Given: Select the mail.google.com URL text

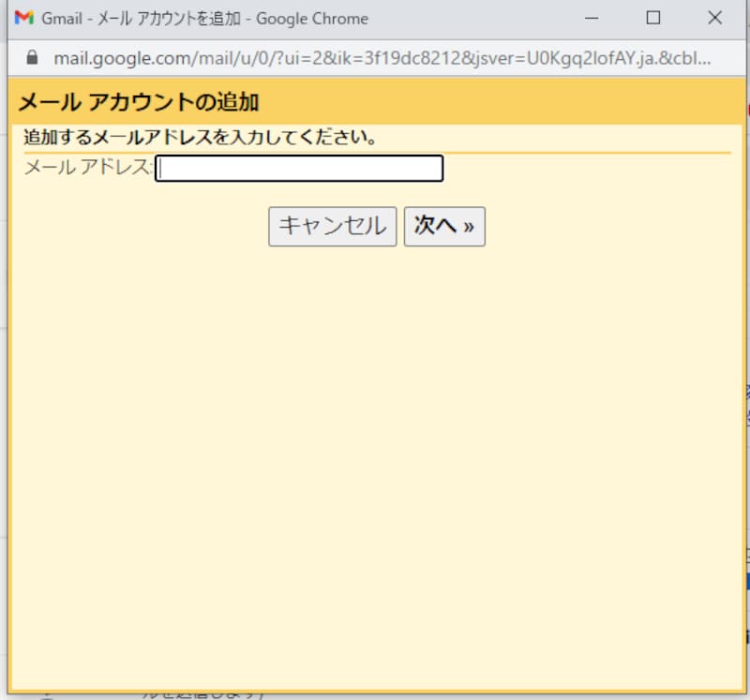Looking at the screenshot, I should coord(382,58).
